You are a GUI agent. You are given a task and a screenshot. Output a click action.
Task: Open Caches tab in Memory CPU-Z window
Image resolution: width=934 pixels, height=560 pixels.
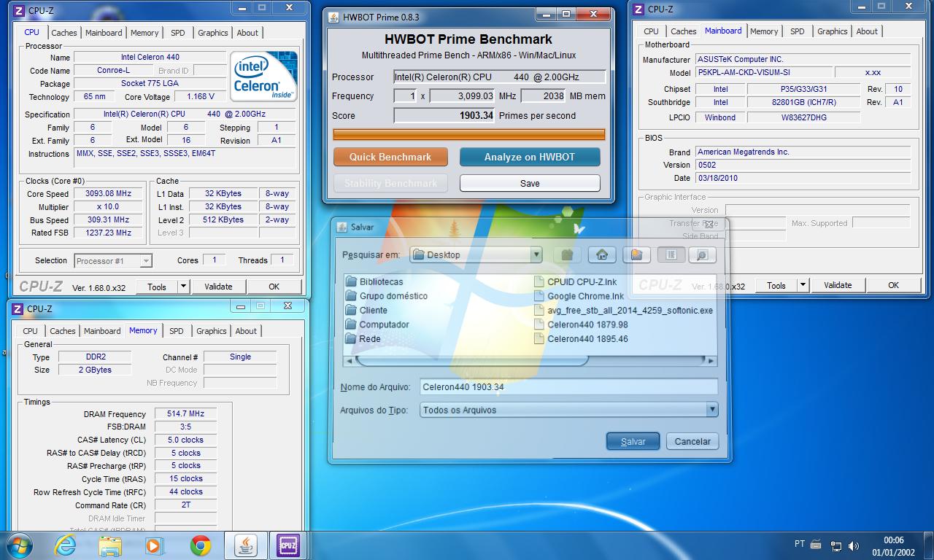(63, 331)
